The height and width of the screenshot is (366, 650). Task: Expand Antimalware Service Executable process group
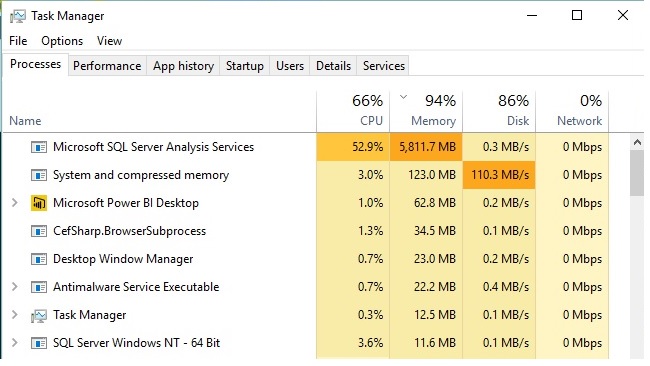[x=15, y=286]
